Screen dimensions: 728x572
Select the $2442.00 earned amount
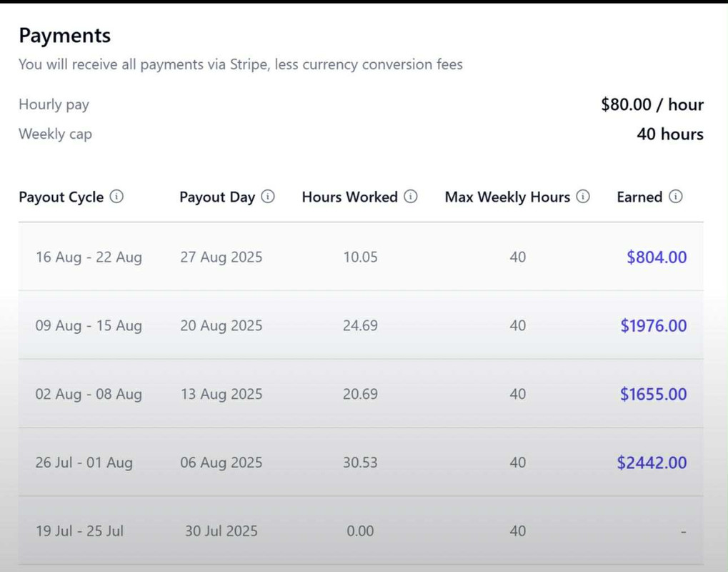652,463
